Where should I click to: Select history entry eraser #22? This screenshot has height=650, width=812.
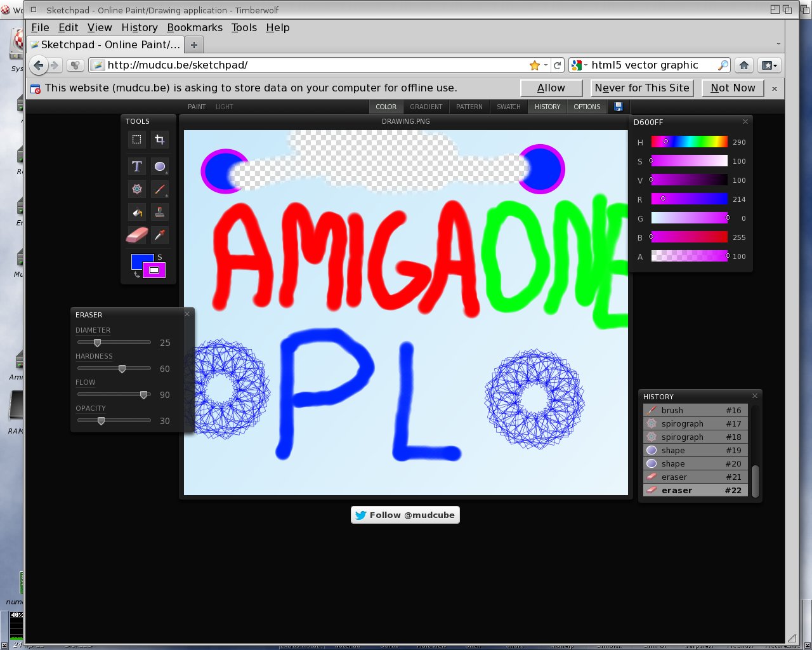point(695,490)
